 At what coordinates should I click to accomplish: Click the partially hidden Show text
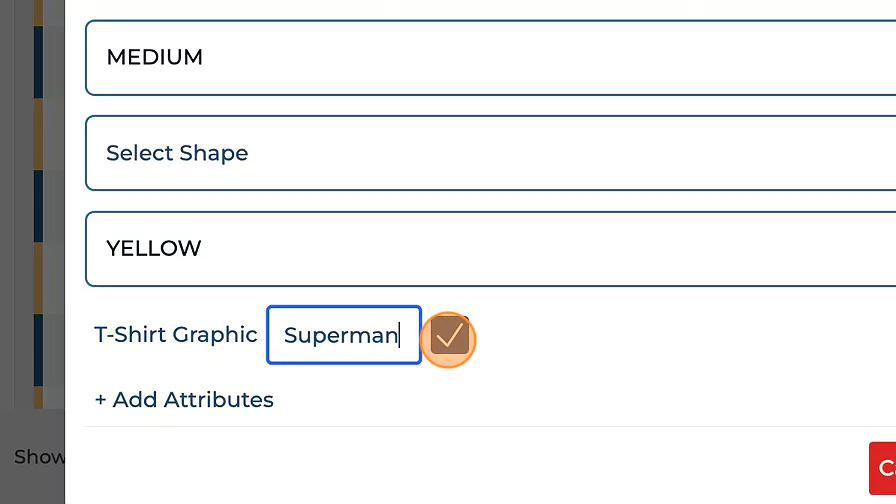pyautogui.click(x=40, y=457)
